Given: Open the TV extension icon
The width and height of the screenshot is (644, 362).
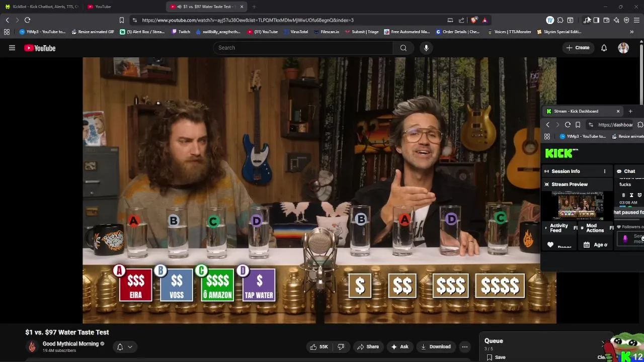Looking at the screenshot, I should tap(550, 20).
